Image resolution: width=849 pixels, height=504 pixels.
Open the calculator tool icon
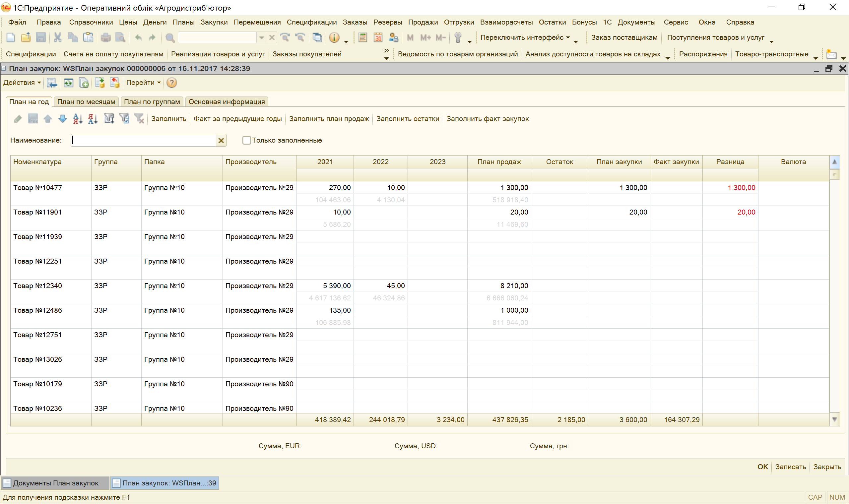click(x=363, y=37)
